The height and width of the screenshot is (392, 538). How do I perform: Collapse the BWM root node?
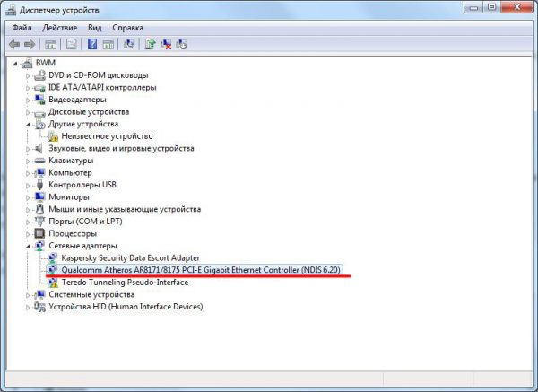click(x=14, y=64)
